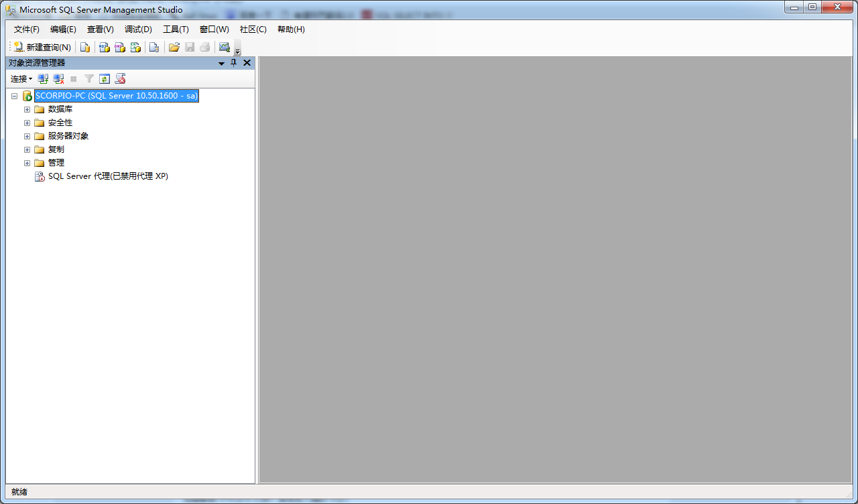Select the 管理 tree item label

[56, 163]
